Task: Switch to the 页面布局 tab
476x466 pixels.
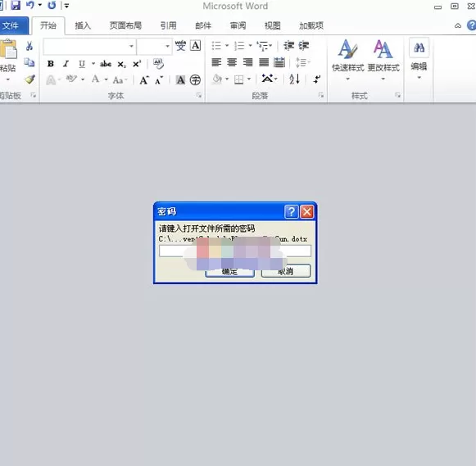Action: tap(125, 25)
